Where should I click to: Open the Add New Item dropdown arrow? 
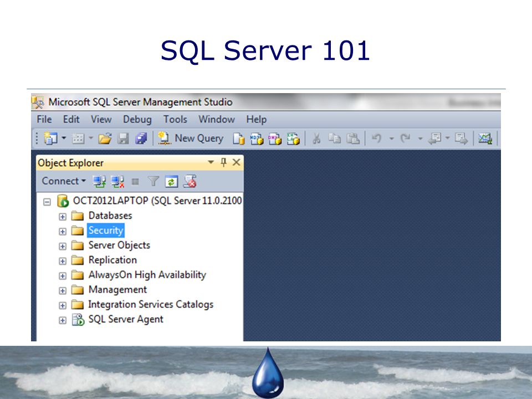[90, 138]
